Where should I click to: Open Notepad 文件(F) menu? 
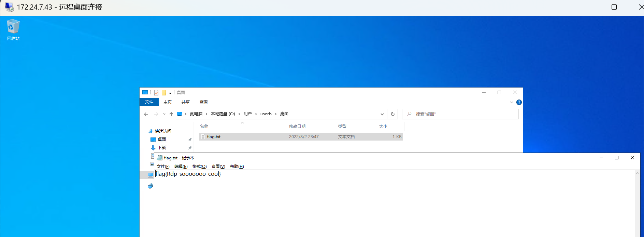pyautogui.click(x=163, y=167)
